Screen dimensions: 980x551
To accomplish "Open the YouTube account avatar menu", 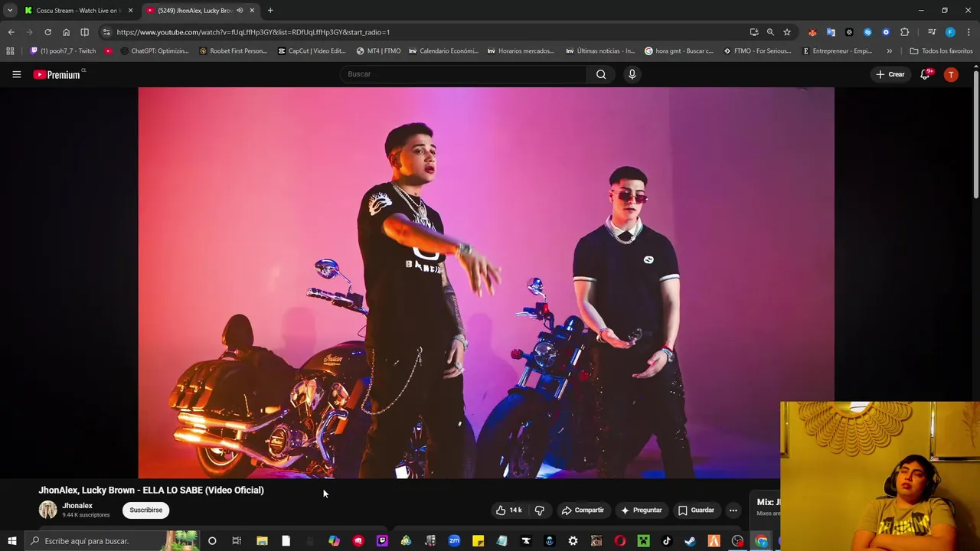I will click(951, 74).
